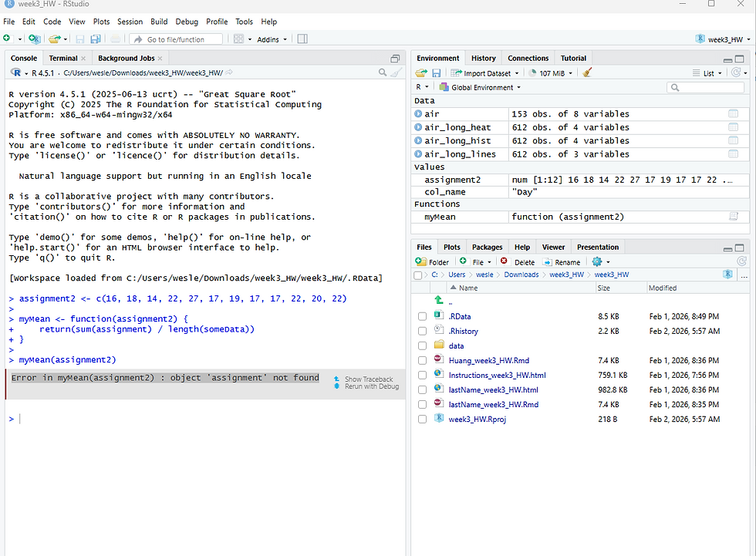
Task: Tick the lastName_week3_HW.html checkbox
Action: [423, 389]
